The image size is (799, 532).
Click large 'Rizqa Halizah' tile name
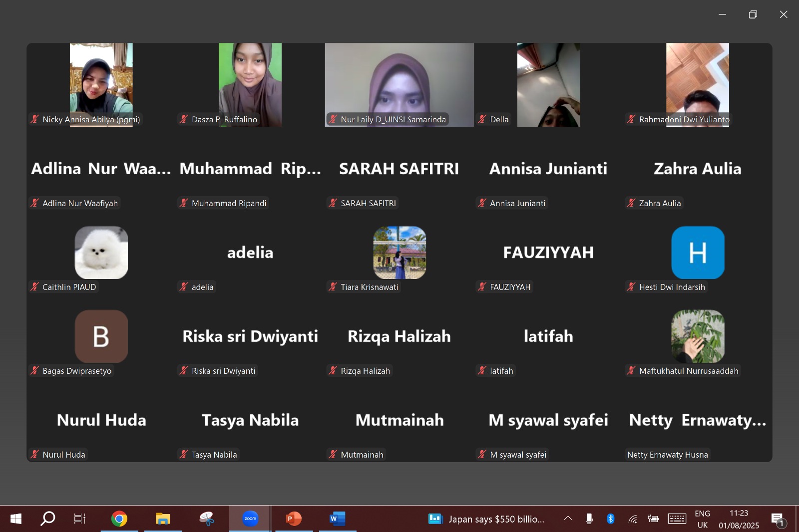(x=399, y=336)
